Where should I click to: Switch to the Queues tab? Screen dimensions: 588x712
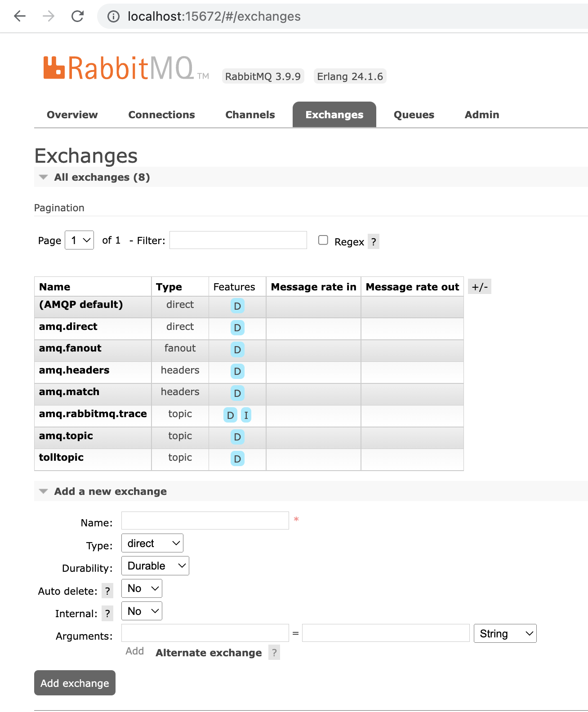[x=414, y=115]
